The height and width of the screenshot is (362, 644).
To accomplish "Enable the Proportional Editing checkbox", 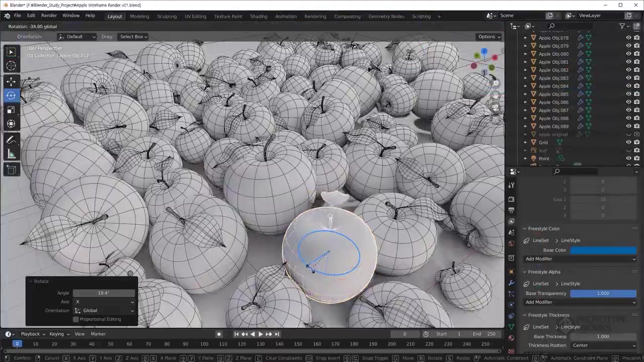I will 76,319.
